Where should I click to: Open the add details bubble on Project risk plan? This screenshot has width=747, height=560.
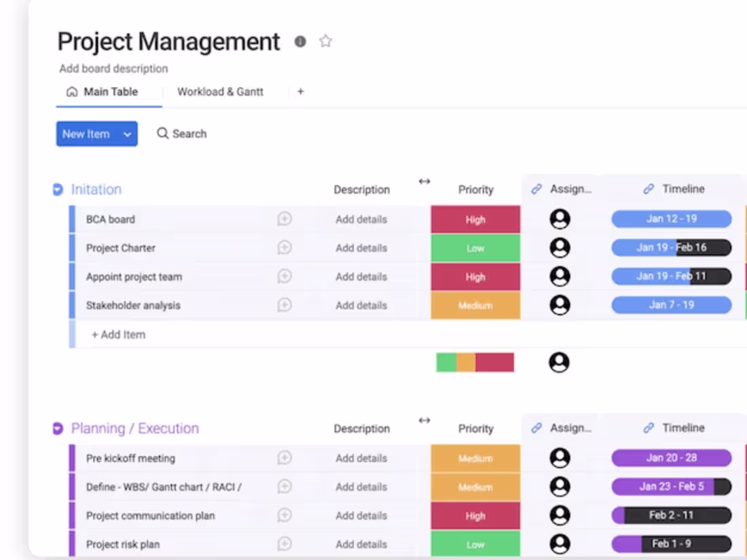coord(285,544)
